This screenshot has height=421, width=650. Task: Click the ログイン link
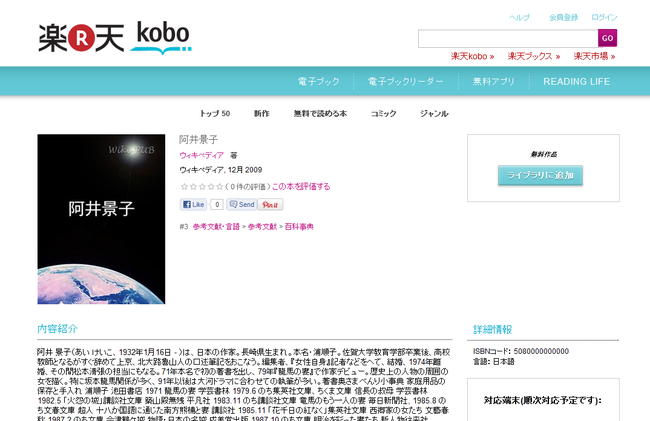pyautogui.click(x=604, y=17)
